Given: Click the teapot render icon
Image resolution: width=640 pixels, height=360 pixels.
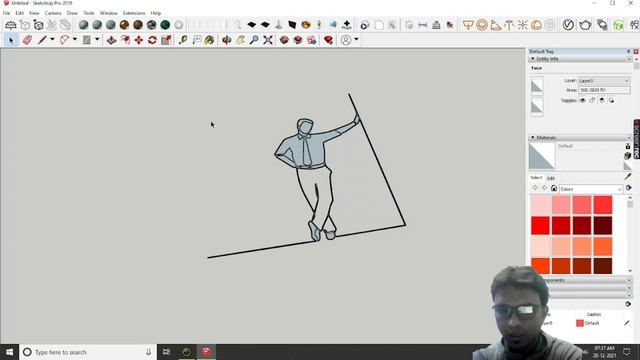Looking at the screenshot, I should [x=585, y=25].
